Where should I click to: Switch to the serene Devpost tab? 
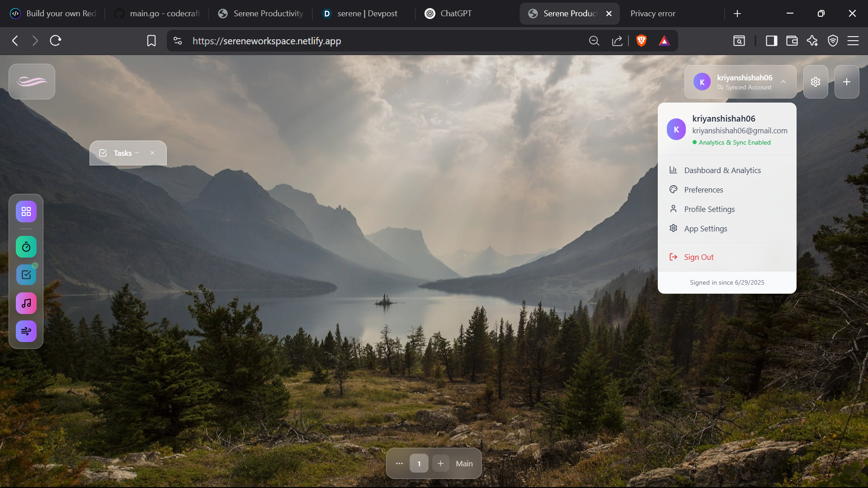click(366, 14)
